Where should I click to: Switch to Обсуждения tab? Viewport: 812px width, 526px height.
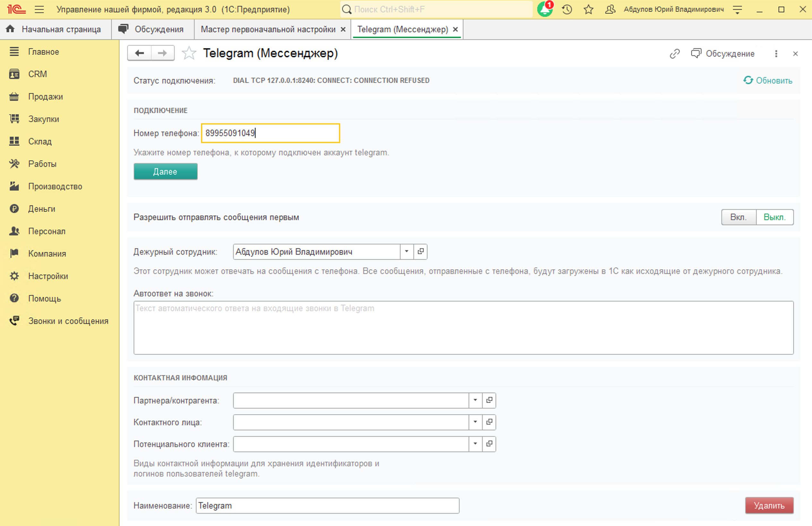pyautogui.click(x=153, y=29)
